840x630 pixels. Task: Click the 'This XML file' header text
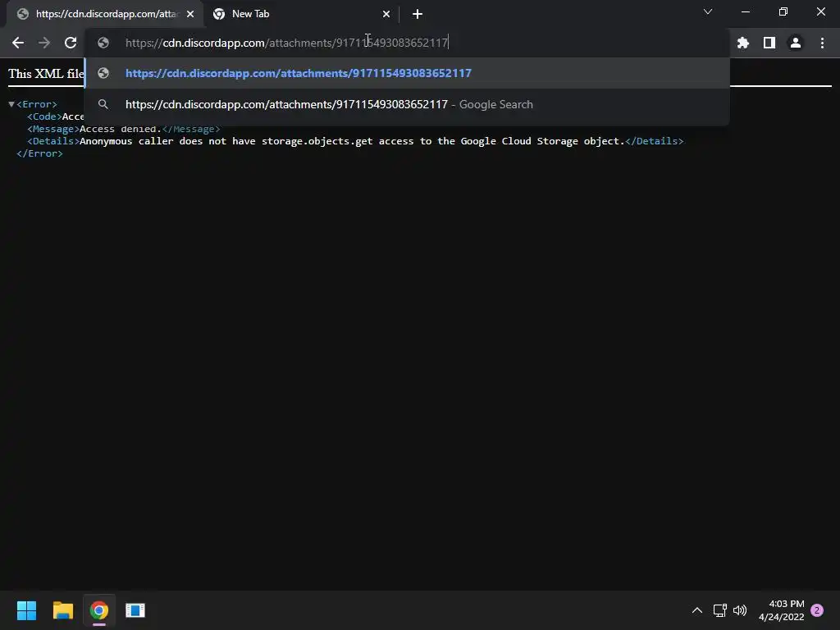click(x=46, y=74)
